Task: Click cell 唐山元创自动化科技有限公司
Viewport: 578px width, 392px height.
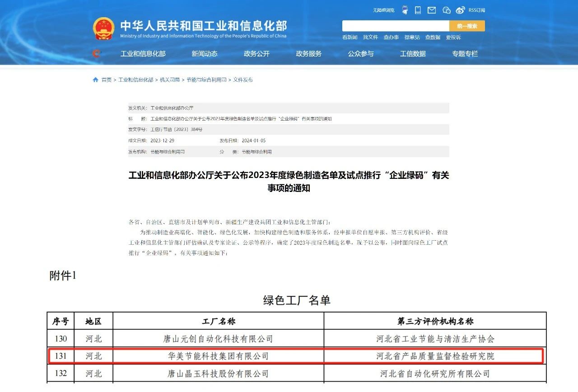Action: tap(218, 339)
